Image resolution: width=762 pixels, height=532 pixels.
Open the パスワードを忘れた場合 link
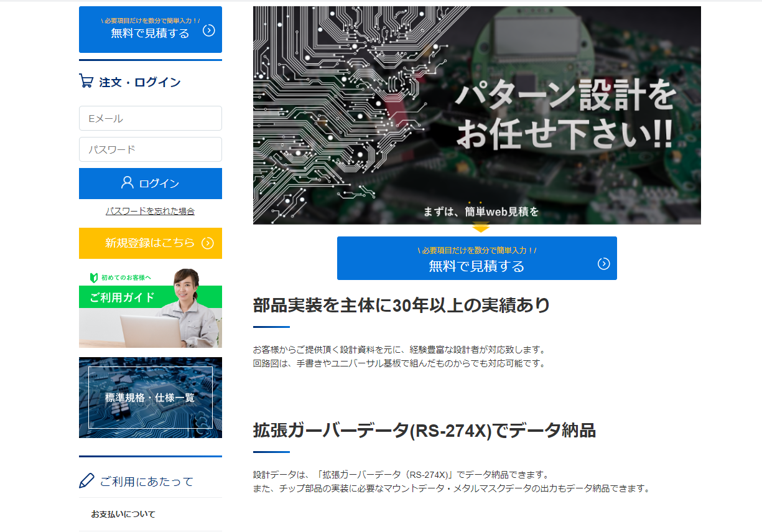(x=150, y=211)
